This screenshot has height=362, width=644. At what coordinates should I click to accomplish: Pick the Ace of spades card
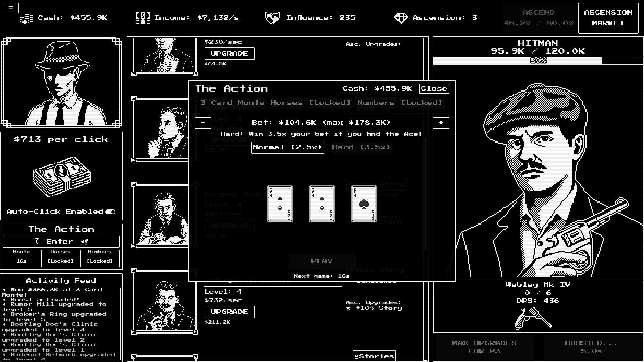pos(364,204)
